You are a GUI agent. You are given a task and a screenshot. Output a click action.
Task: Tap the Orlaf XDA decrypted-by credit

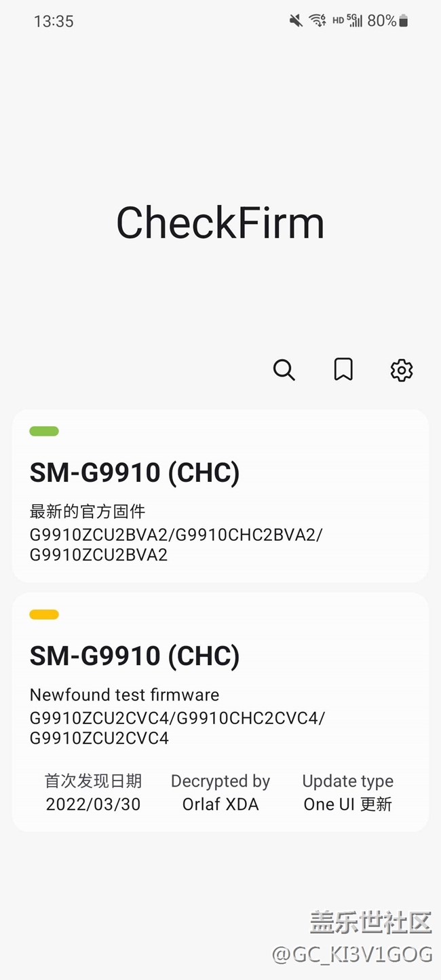pyautogui.click(x=220, y=804)
